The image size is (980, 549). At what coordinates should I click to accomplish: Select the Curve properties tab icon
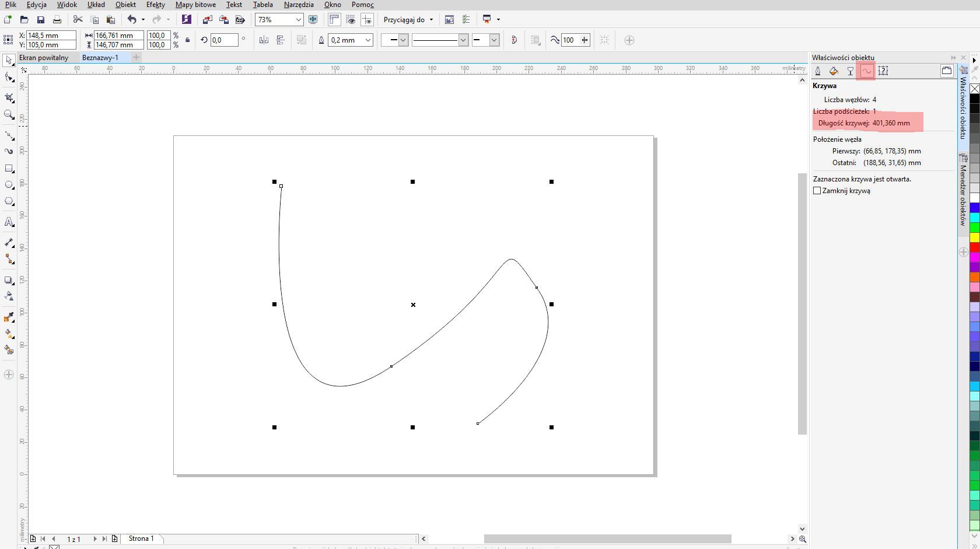pyautogui.click(x=867, y=71)
